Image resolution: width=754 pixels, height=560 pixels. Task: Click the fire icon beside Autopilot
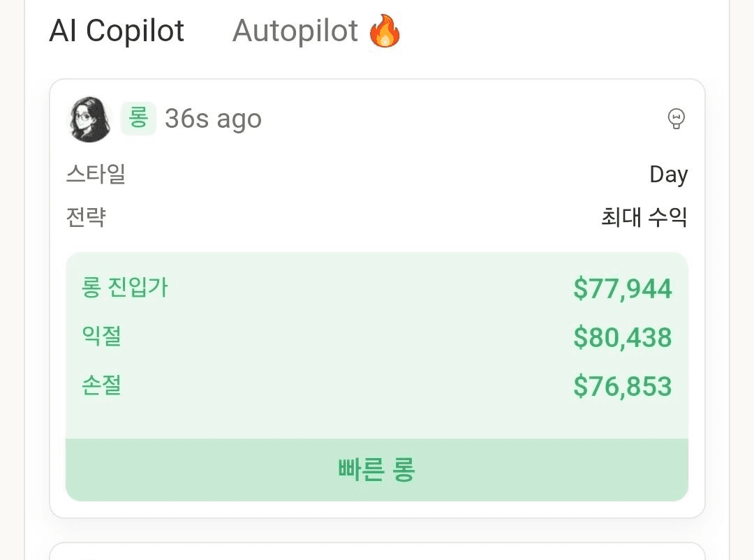click(x=385, y=31)
